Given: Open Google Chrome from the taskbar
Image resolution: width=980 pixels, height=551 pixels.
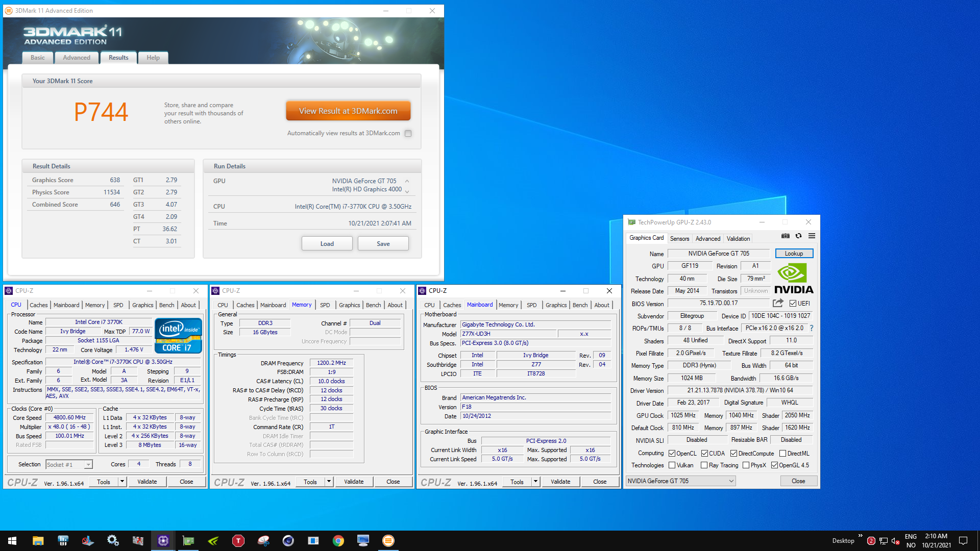Looking at the screenshot, I should click(x=338, y=541).
